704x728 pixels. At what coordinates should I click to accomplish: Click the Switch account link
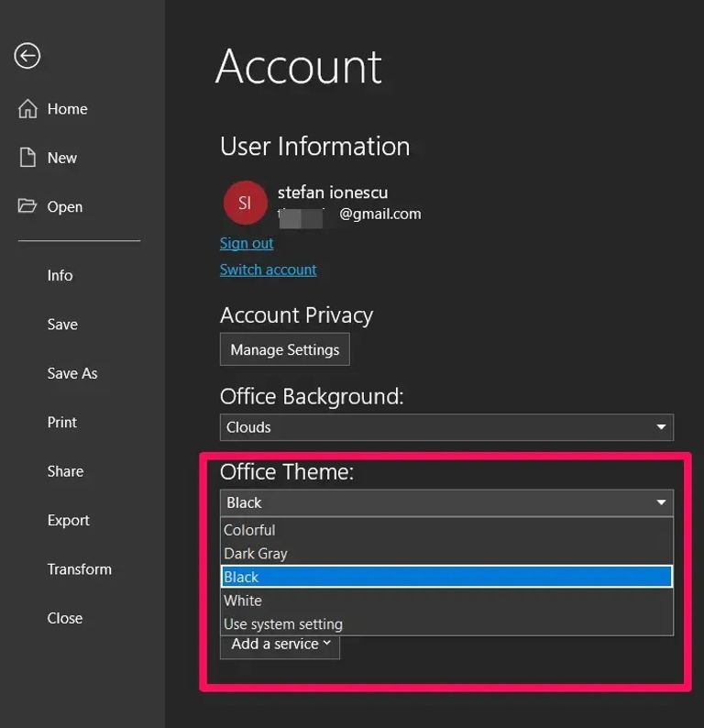tap(268, 270)
